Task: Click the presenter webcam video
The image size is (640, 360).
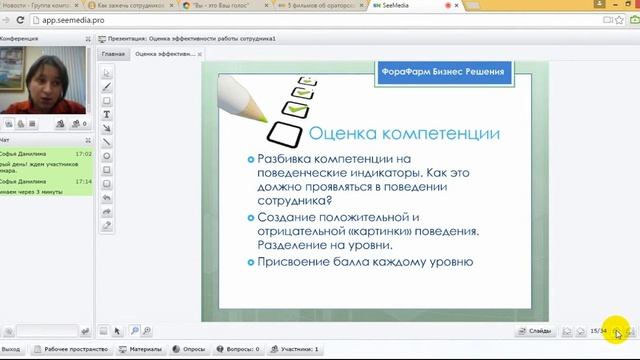Action: [43, 80]
